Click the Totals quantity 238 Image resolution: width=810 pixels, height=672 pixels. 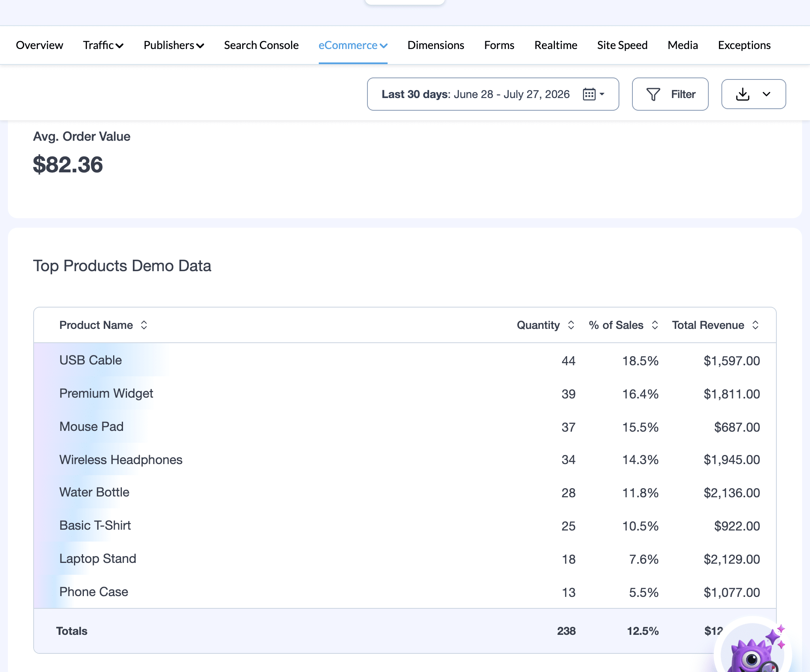(x=566, y=631)
